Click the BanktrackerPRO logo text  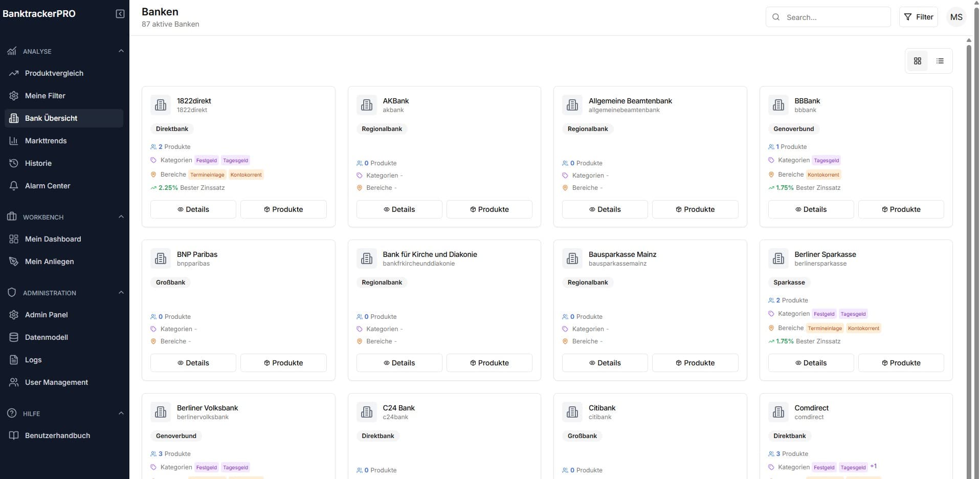[x=39, y=14]
